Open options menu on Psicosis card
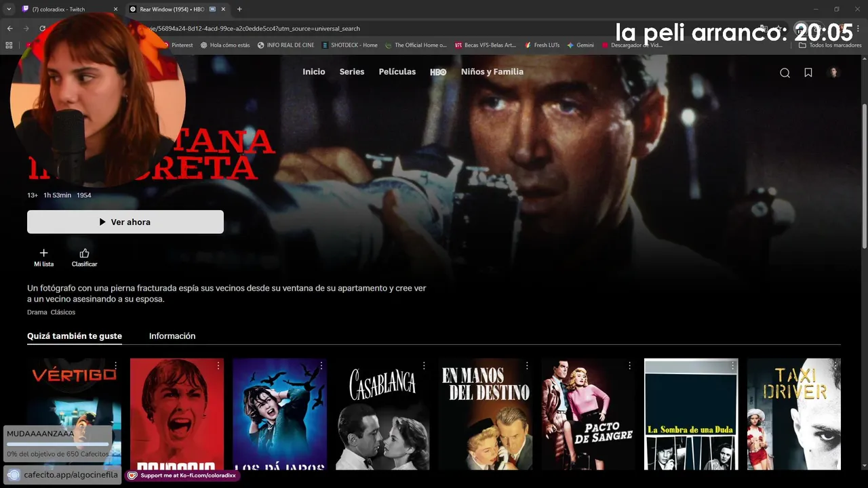Screen dimensions: 868x488 tap(218, 365)
